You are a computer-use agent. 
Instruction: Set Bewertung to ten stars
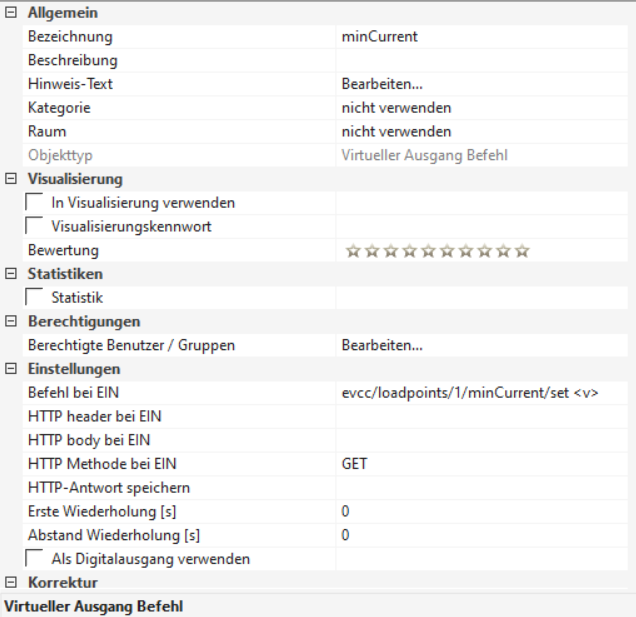tap(522, 251)
